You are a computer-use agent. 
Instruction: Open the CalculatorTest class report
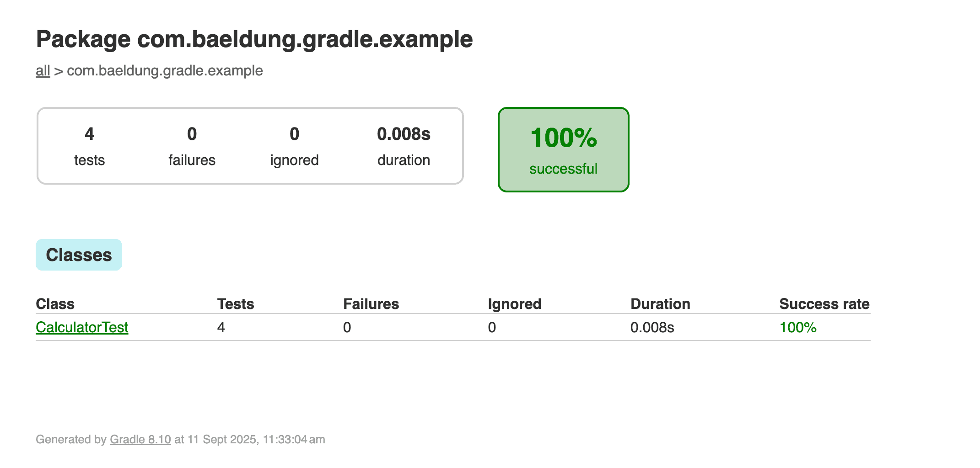82,327
